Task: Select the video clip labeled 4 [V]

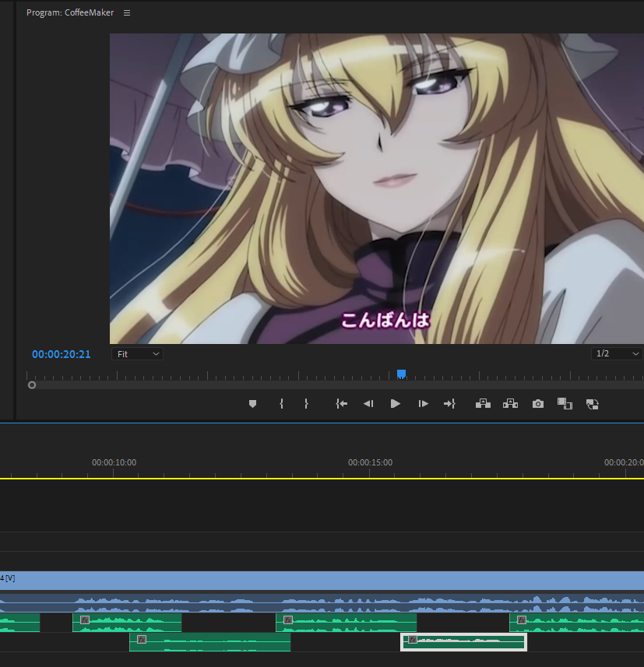Action: (x=322, y=581)
